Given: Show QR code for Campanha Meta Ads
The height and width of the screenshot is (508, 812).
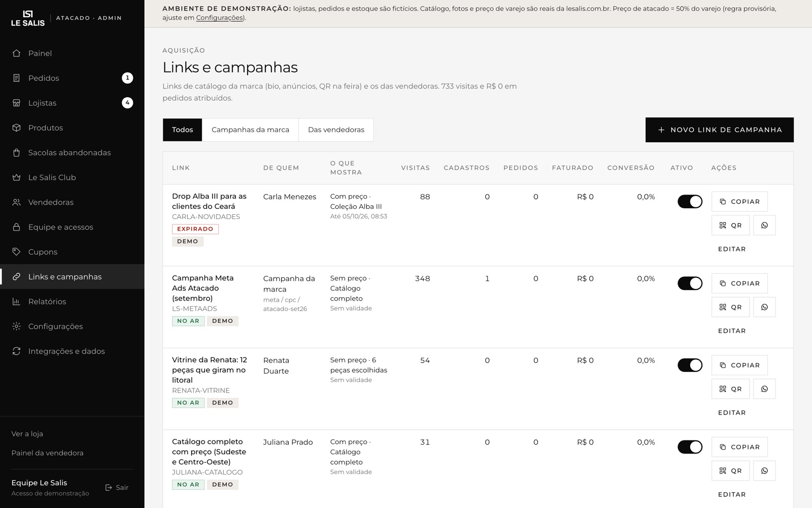Looking at the screenshot, I should [730, 307].
